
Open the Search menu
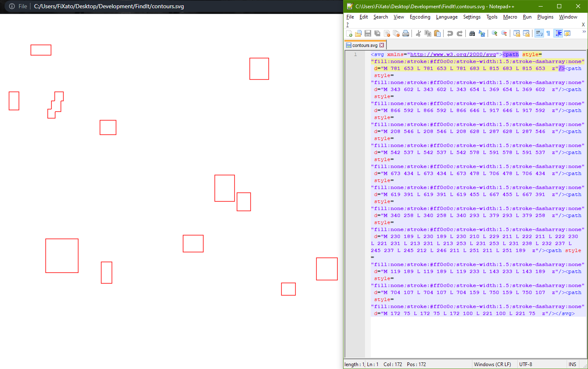point(381,17)
